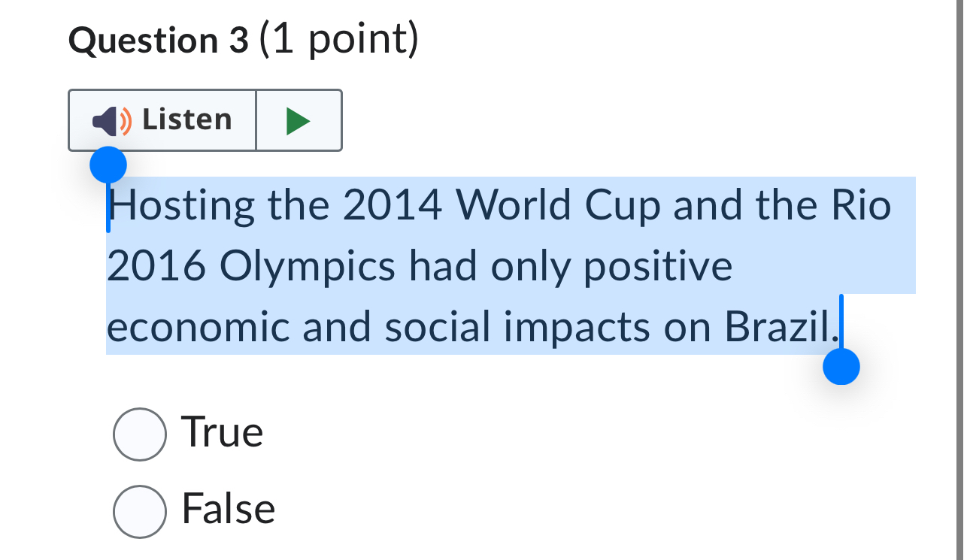The height and width of the screenshot is (560, 970).
Task: Select the False radio button
Action: click(x=140, y=511)
